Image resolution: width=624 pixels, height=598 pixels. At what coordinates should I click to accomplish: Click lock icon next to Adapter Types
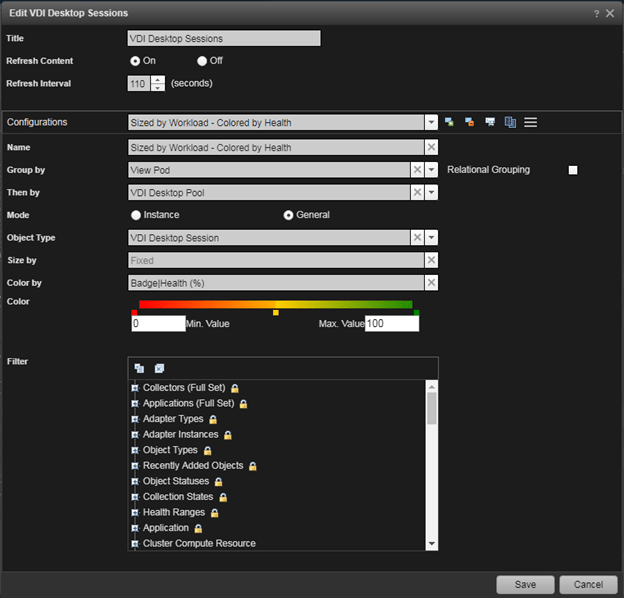coord(213,419)
